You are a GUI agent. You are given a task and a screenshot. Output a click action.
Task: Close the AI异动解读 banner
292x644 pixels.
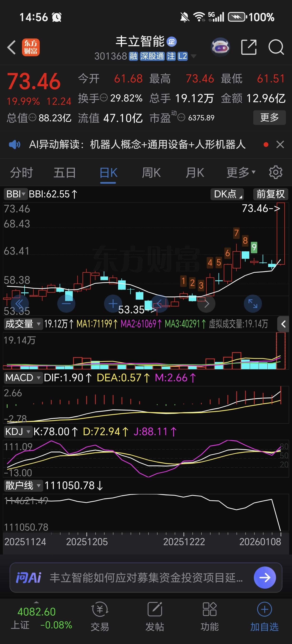point(280,145)
